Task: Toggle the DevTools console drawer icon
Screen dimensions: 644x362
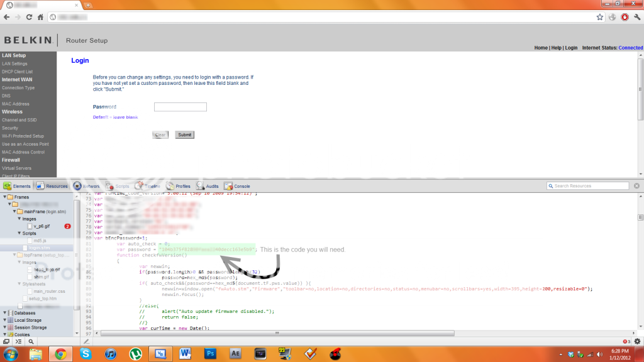Action: (x=18, y=341)
